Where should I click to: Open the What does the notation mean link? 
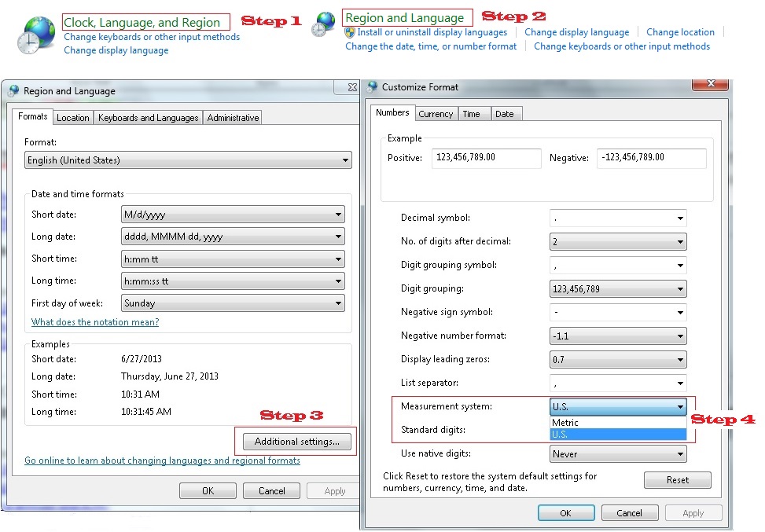click(94, 321)
